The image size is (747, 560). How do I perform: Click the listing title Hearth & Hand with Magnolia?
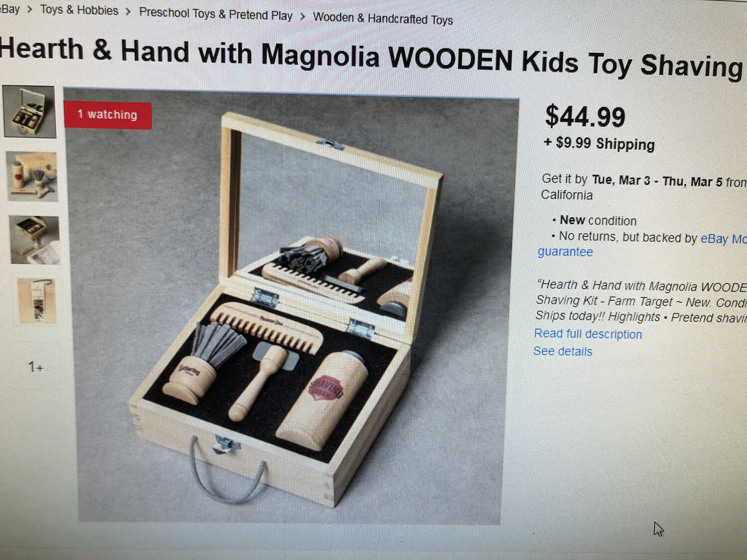point(371,57)
